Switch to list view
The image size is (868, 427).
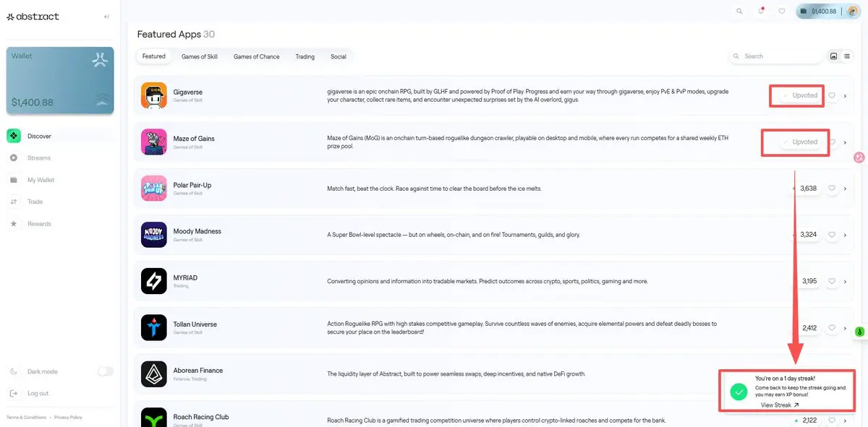847,56
